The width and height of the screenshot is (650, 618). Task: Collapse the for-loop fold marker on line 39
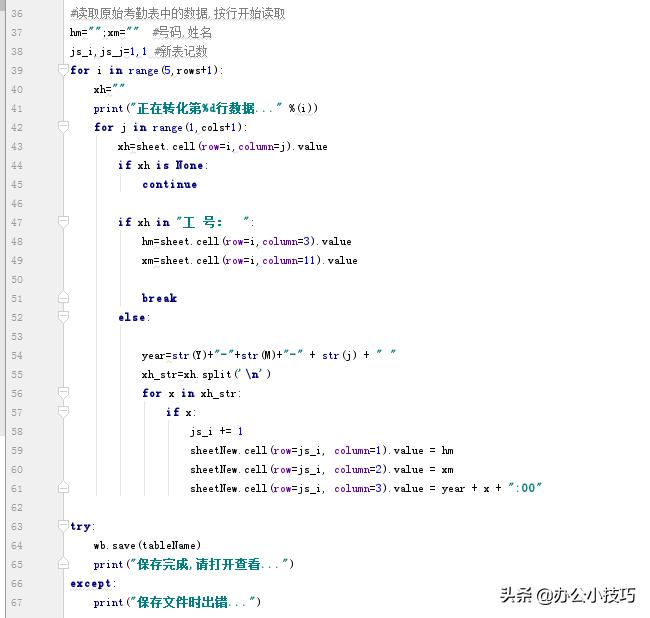pyautogui.click(x=63, y=70)
